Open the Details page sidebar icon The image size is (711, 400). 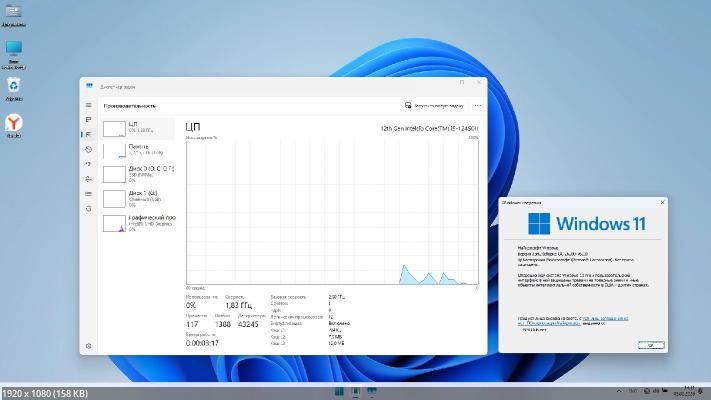(89, 192)
